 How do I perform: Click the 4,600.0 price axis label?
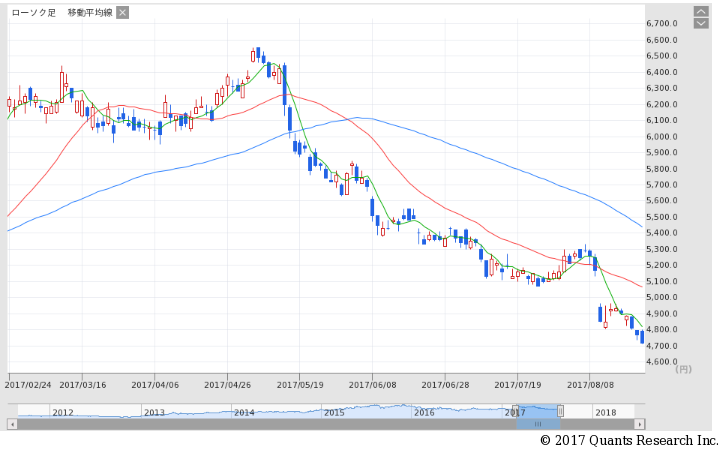tap(662, 362)
